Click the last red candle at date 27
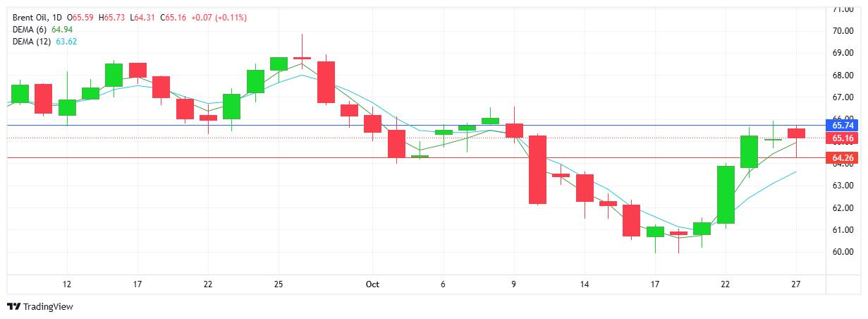The image size is (868, 319). tap(796, 133)
